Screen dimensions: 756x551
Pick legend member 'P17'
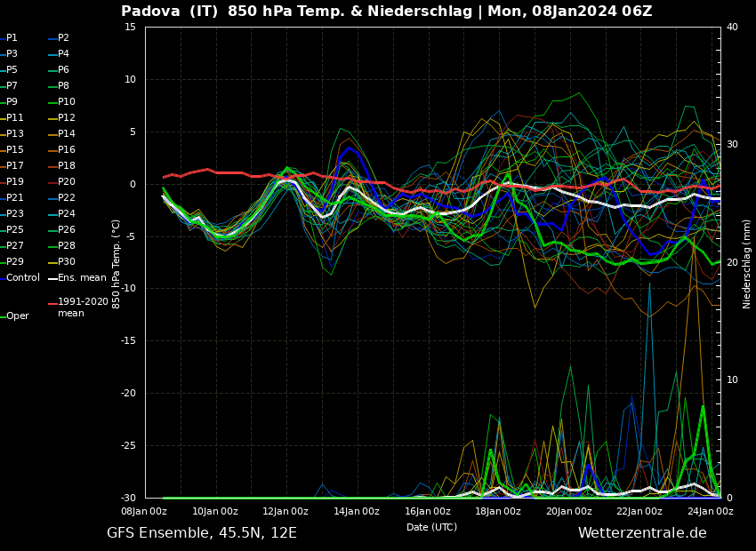15,165
